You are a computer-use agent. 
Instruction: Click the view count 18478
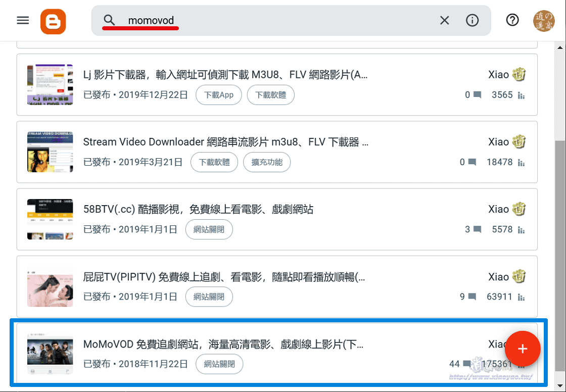click(500, 162)
